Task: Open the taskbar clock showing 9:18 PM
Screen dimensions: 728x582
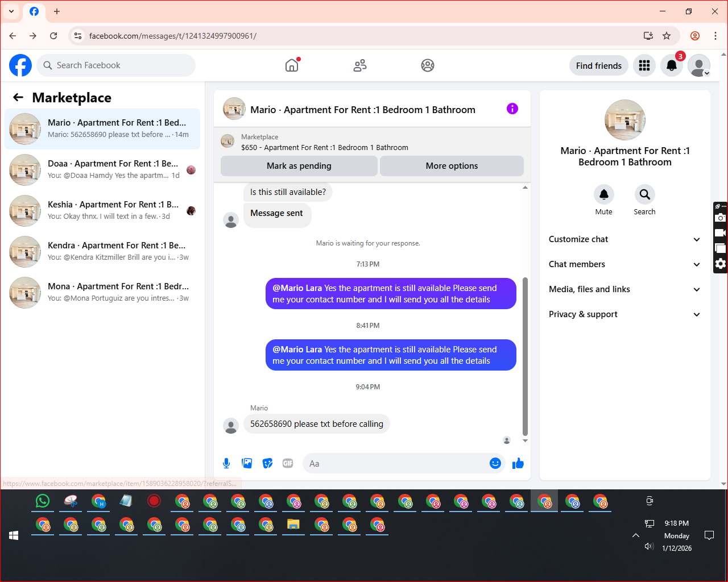Action: tap(677, 535)
